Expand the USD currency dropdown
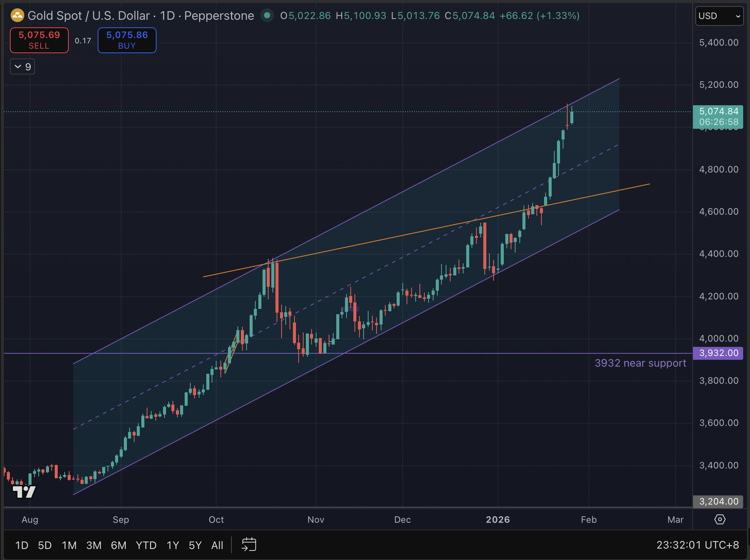 coord(719,16)
